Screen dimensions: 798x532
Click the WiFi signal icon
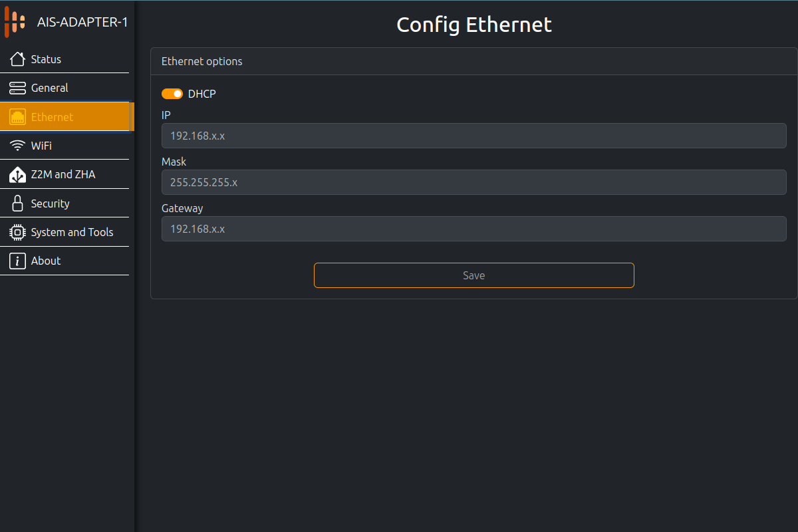[x=18, y=146]
